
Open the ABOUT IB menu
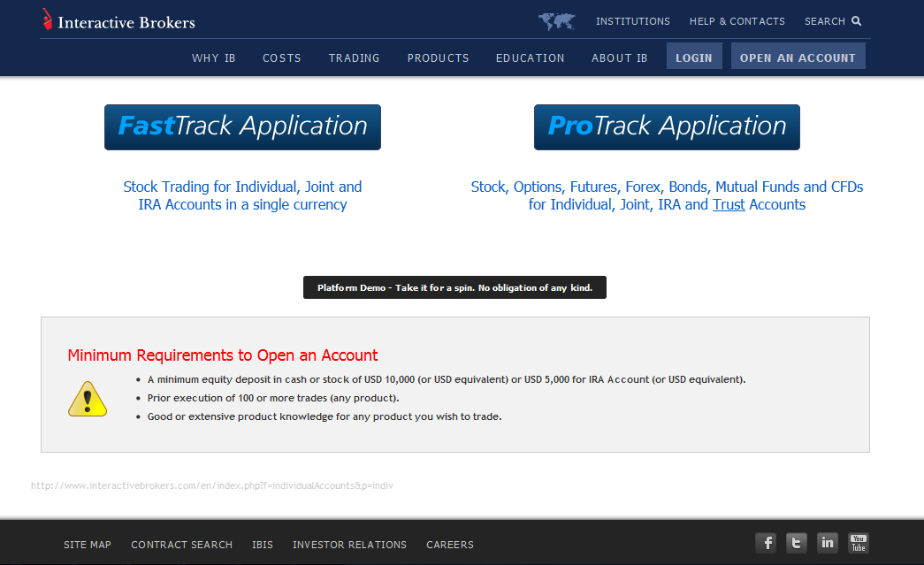point(619,58)
